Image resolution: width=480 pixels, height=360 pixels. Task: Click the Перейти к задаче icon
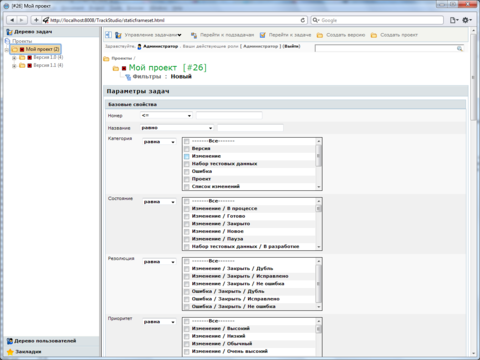pyautogui.click(x=263, y=35)
